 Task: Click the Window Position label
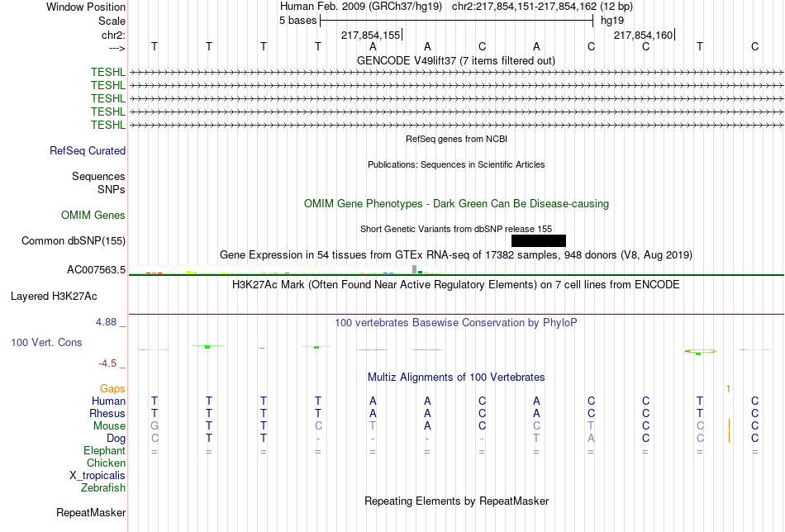coord(86,7)
